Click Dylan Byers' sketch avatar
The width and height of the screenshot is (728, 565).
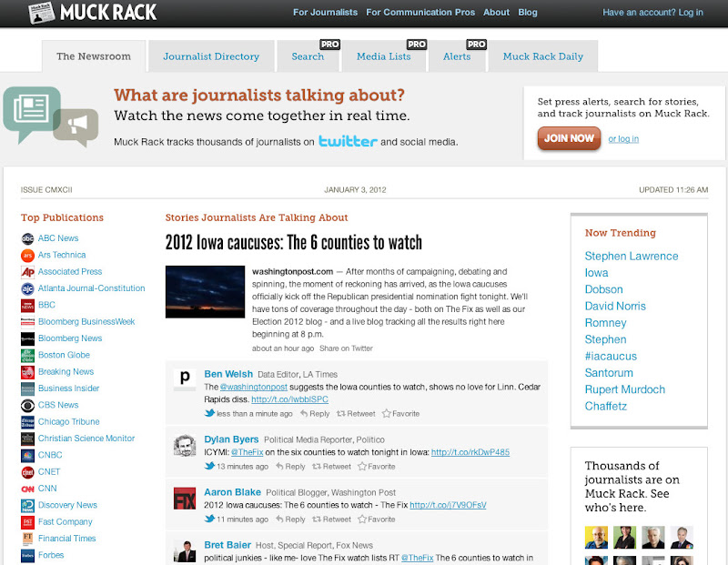click(x=185, y=445)
